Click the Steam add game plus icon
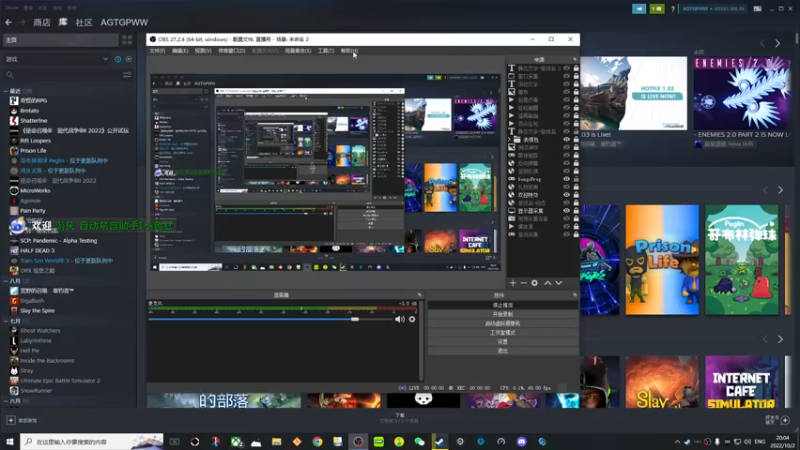 coord(11,420)
